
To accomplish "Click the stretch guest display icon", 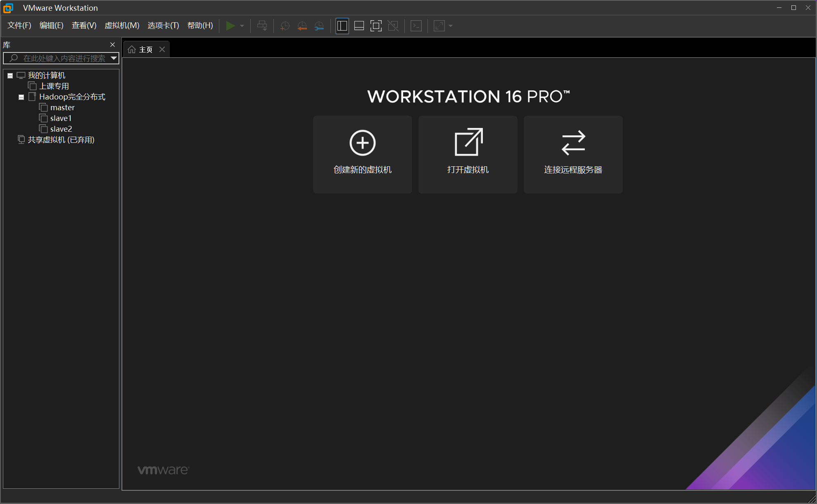I will pos(439,26).
